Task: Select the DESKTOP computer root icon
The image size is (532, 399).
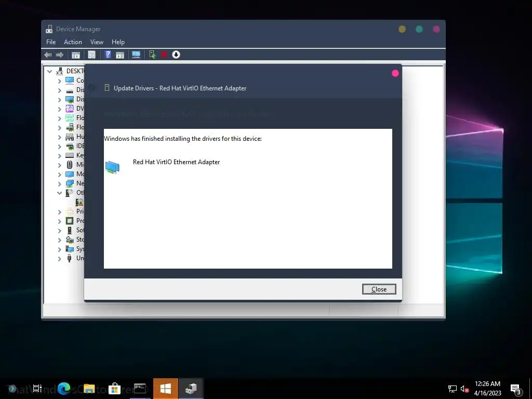Action: [x=60, y=71]
